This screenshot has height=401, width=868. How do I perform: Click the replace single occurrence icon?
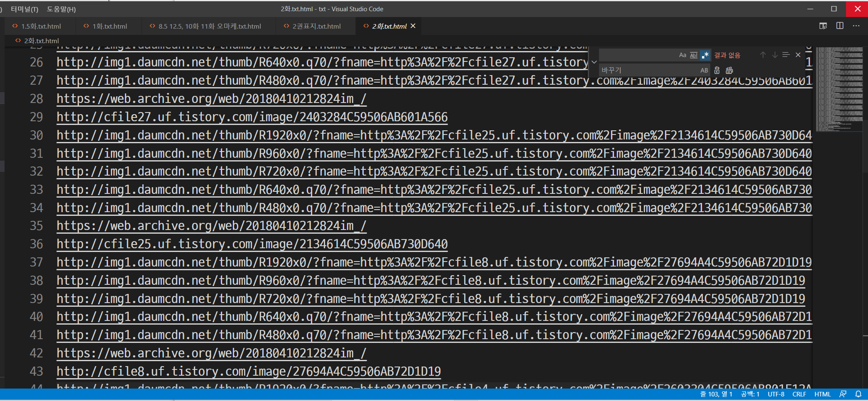pyautogui.click(x=717, y=70)
